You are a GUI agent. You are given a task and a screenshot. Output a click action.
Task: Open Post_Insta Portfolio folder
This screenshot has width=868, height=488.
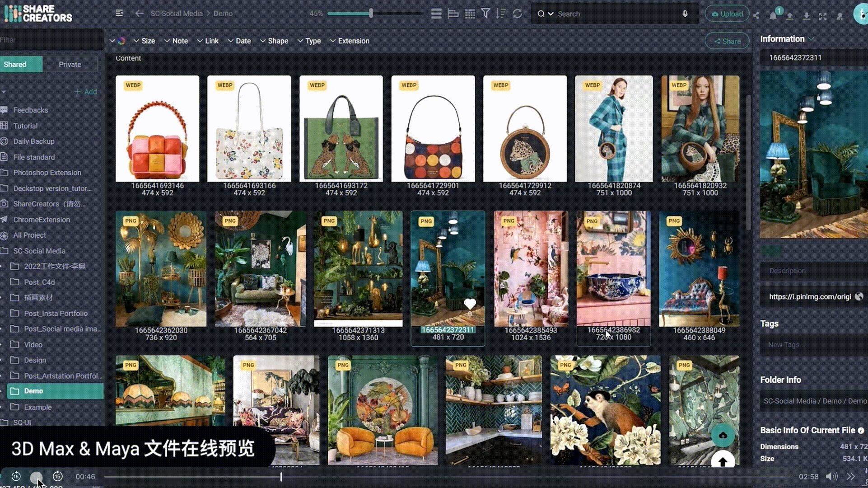coord(56,313)
